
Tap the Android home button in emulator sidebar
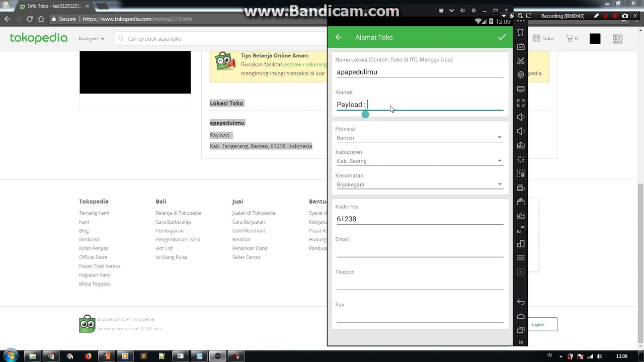[x=521, y=316]
